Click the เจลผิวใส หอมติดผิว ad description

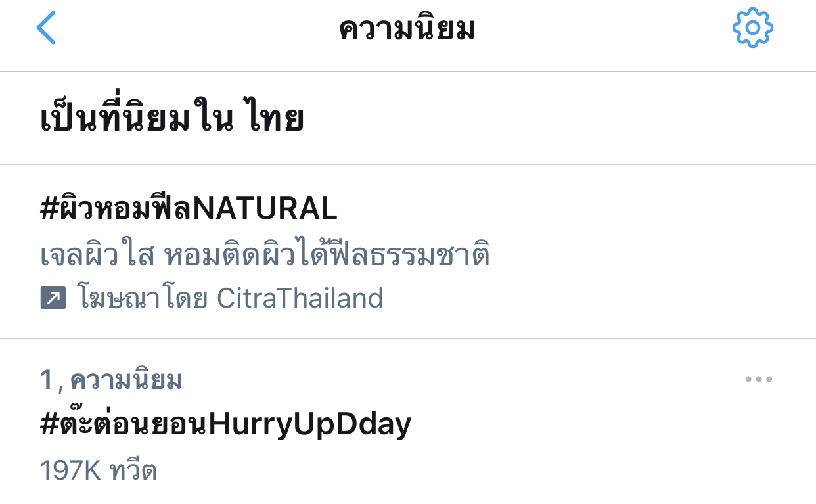pos(265,256)
